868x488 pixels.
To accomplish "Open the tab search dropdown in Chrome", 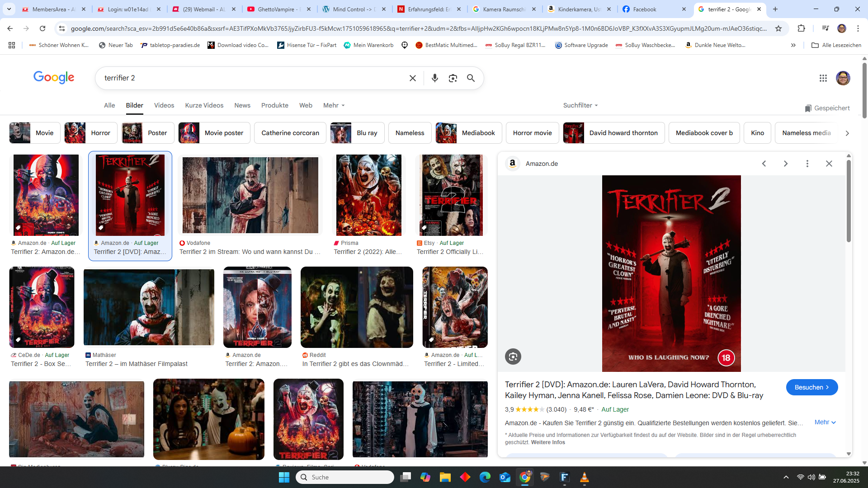I will coord(9,9).
